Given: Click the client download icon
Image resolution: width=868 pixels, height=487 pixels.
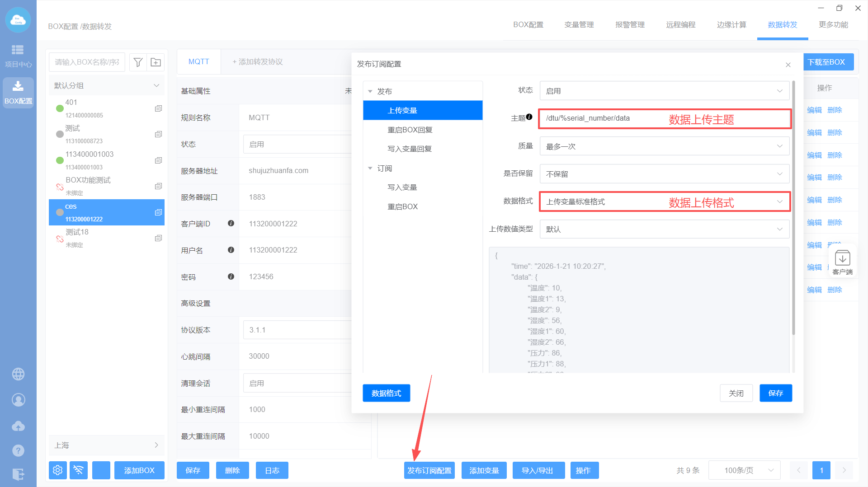Looking at the screenshot, I should tap(842, 262).
